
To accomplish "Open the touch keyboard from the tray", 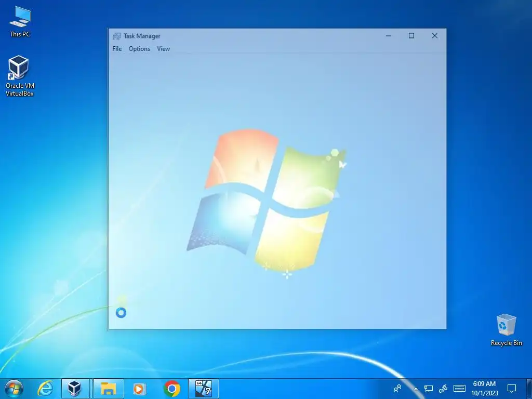I will click(459, 389).
